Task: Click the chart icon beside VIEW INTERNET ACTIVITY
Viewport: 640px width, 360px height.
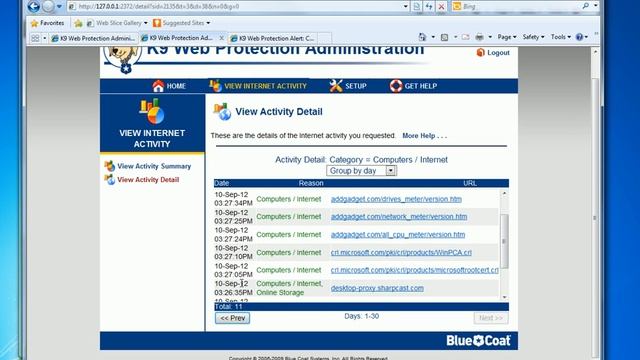Action: (x=216, y=85)
